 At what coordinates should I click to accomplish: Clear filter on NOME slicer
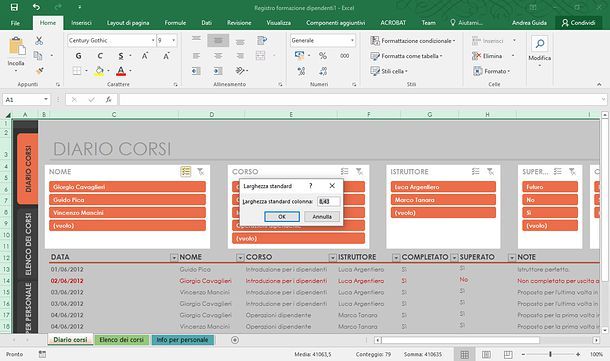click(x=200, y=172)
